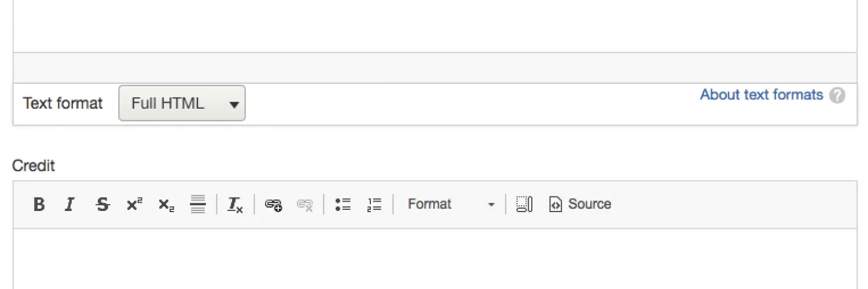The height and width of the screenshot is (289, 868).
Task: Insert a bulleted list
Action: (343, 204)
